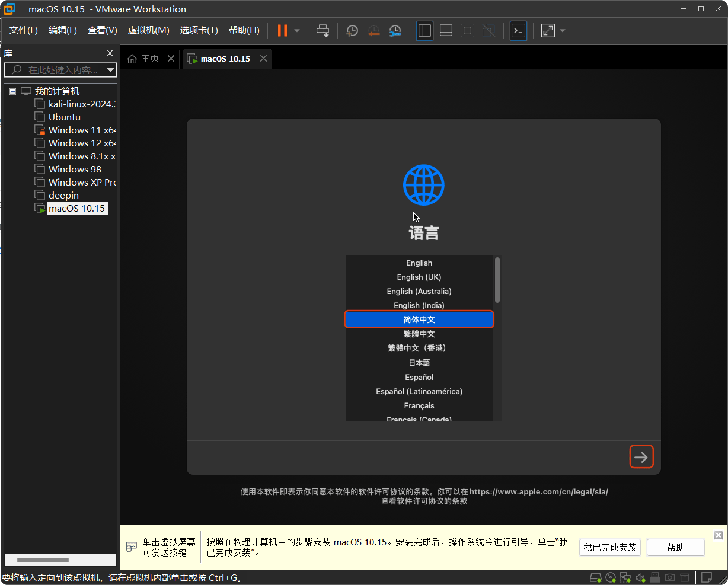Toggle the library sidebar panel visibility
The height and width of the screenshot is (585, 728).
pyautogui.click(x=424, y=30)
